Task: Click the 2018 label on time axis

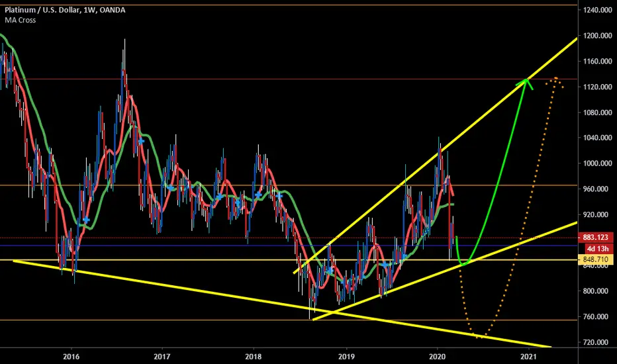Action: coord(253,357)
